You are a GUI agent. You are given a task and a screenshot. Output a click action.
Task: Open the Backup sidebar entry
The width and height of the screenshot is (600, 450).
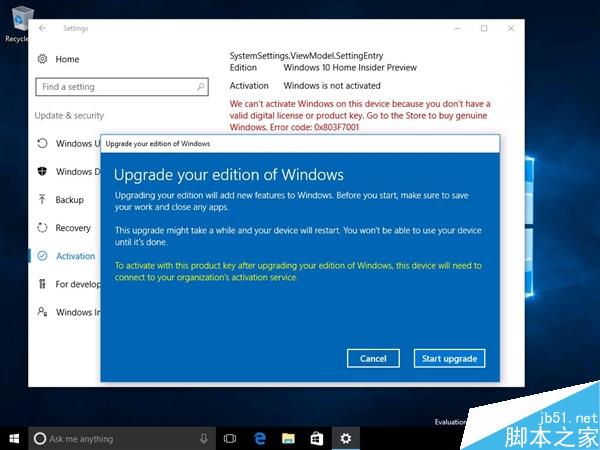(x=70, y=200)
